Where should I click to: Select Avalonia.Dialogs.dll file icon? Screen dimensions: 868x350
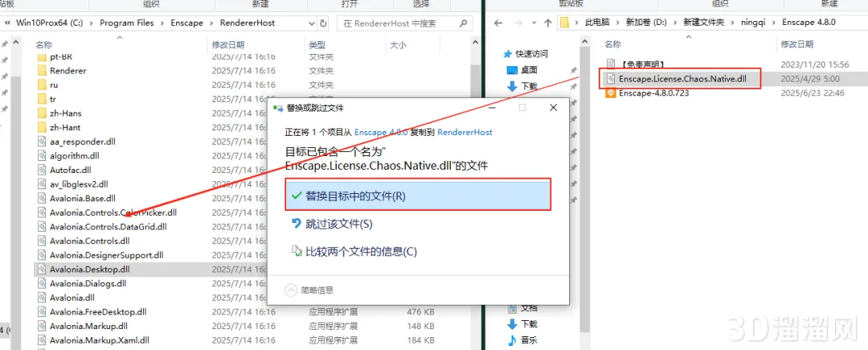click(x=42, y=283)
